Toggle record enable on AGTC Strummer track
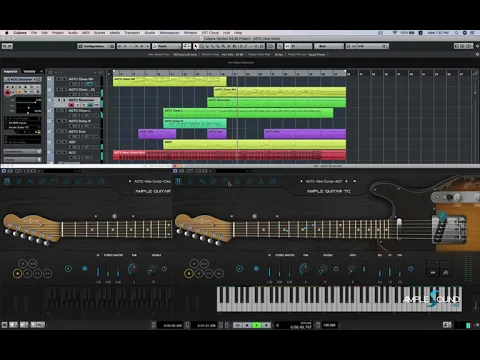 point(71,105)
